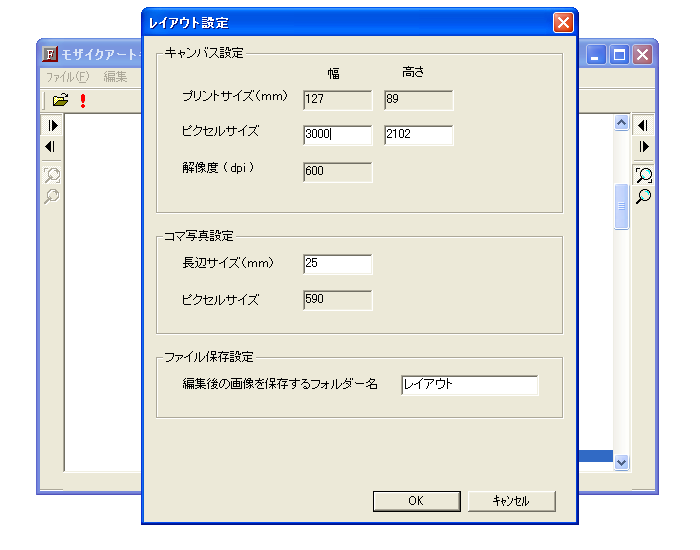Click the vertical scrollbar thumb
This screenshot has height=550, width=700.
point(621,206)
